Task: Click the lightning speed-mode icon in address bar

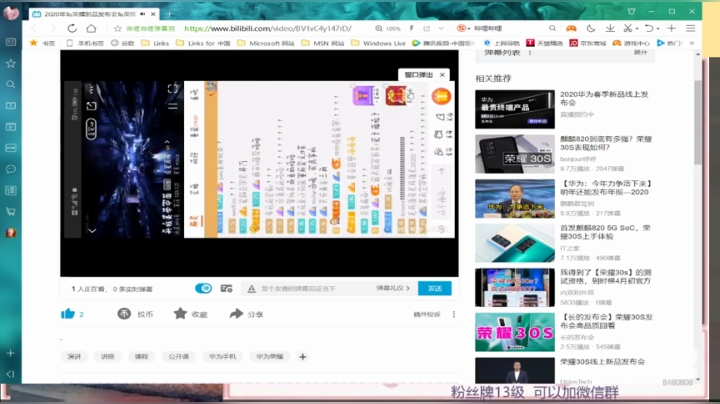Action: coord(411,28)
